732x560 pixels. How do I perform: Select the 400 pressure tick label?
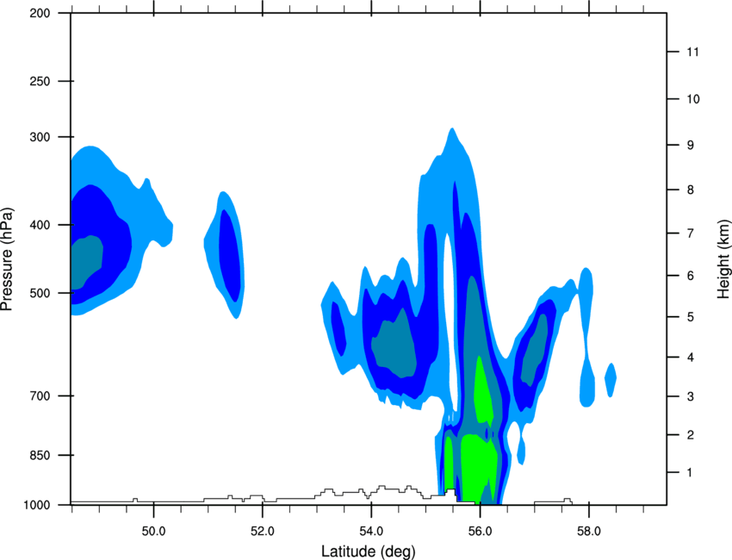[x=40, y=225]
